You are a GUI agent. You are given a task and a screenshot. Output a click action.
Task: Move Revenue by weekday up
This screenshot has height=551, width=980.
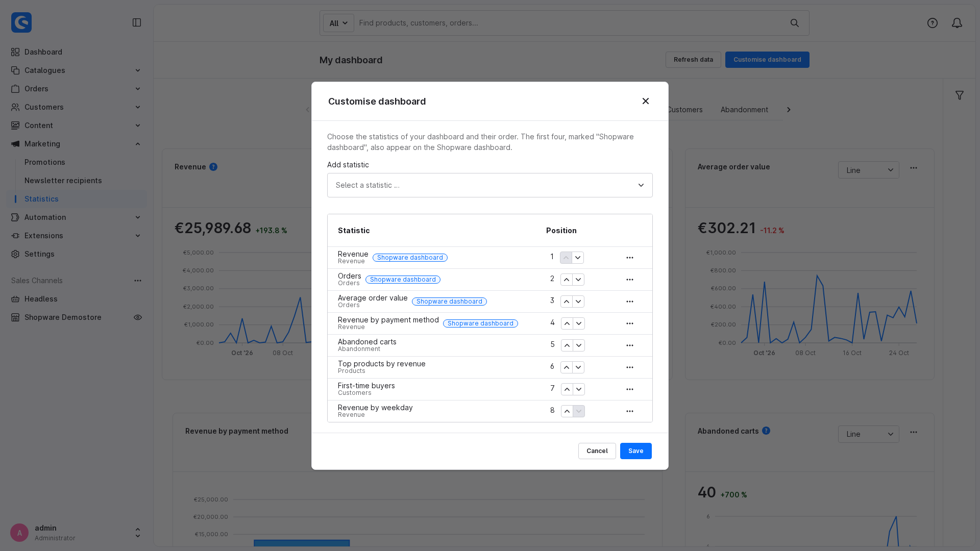click(567, 411)
